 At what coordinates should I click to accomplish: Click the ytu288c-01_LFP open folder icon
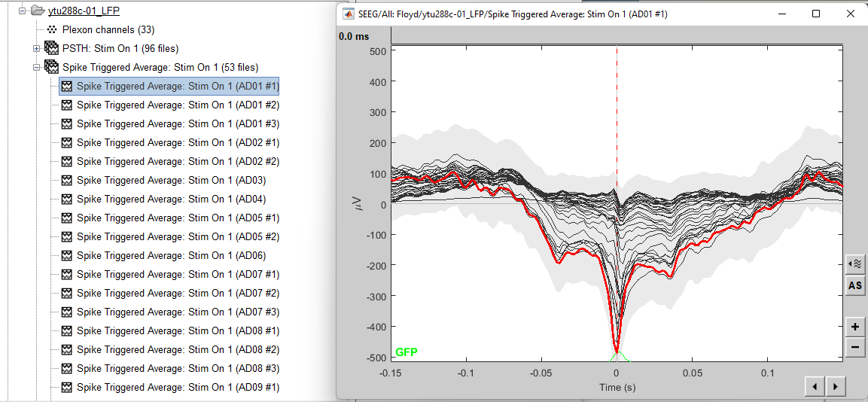point(37,11)
